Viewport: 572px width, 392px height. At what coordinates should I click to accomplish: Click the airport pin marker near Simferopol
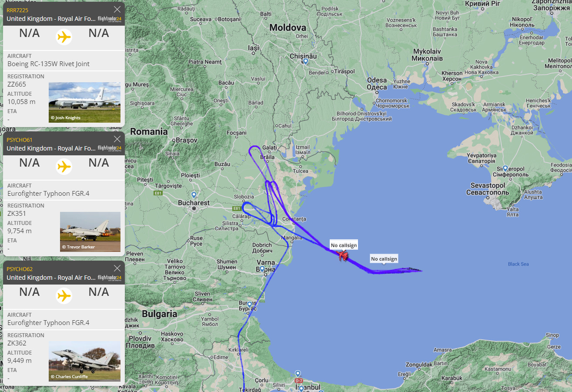point(505,168)
